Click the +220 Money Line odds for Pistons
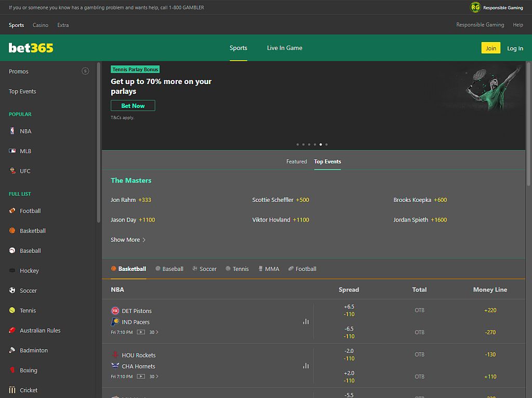Screen dimensions: 532x398 (489, 310)
